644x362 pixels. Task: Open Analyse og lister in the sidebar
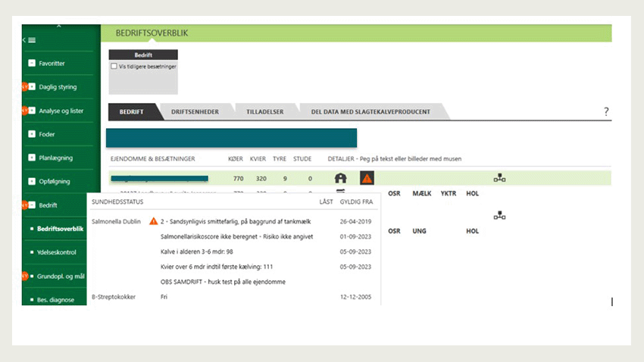pyautogui.click(x=61, y=111)
